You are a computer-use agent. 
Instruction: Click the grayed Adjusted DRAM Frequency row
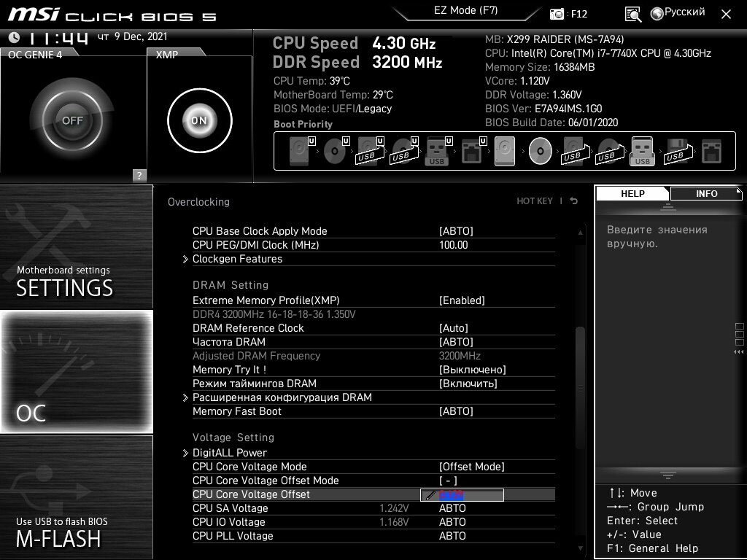click(373, 356)
